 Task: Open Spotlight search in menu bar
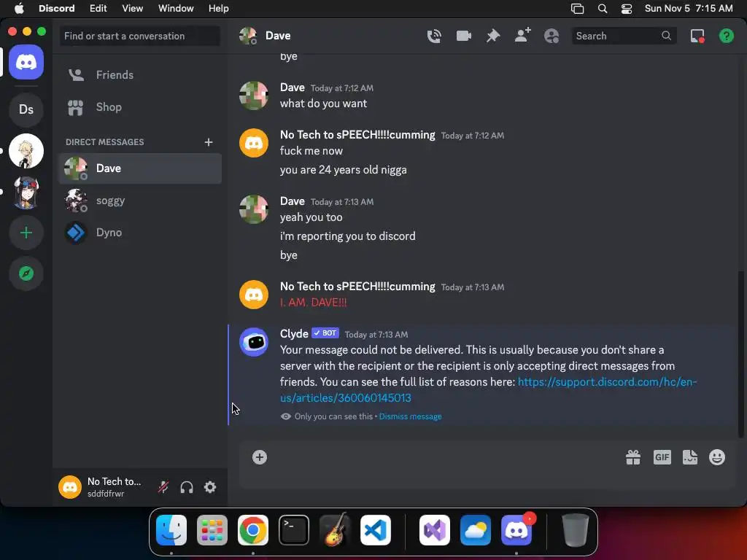click(603, 8)
